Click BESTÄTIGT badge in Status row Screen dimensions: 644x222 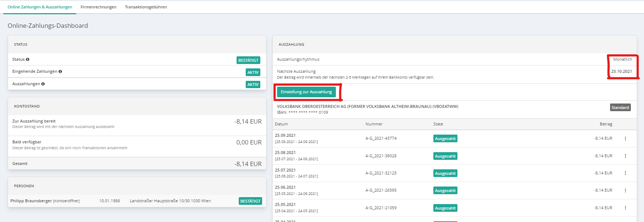point(248,60)
